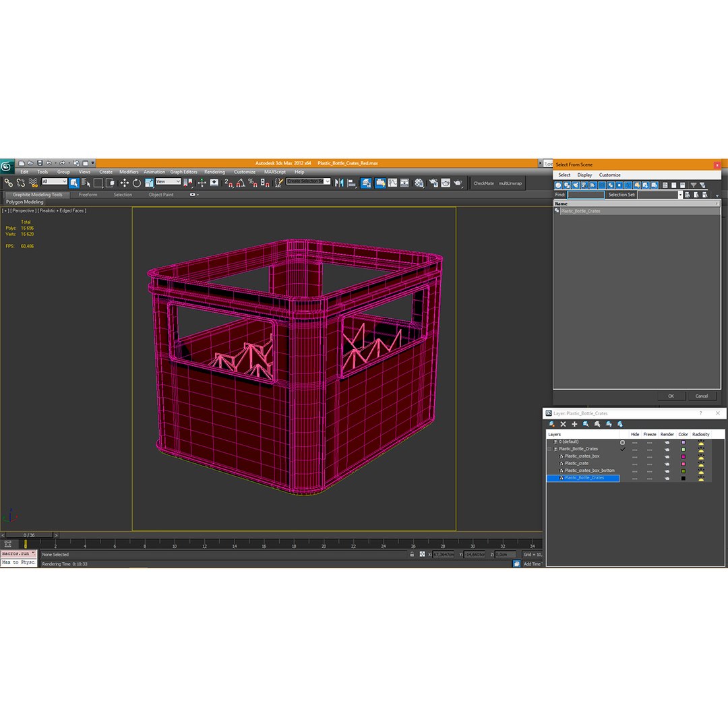This screenshot has width=728, height=728.
Task: Click OK in Select From Scene dialog
Action: tap(671, 396)
